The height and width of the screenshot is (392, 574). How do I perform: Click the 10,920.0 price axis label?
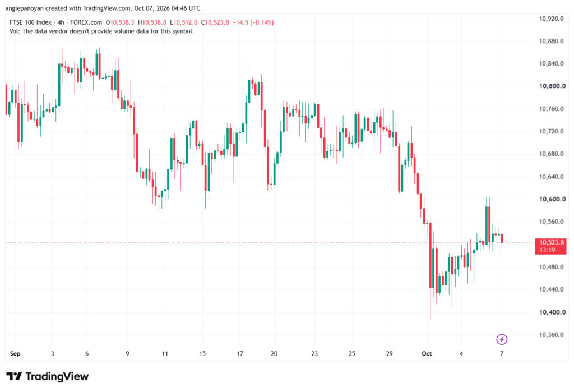click(x=552, y=19)
